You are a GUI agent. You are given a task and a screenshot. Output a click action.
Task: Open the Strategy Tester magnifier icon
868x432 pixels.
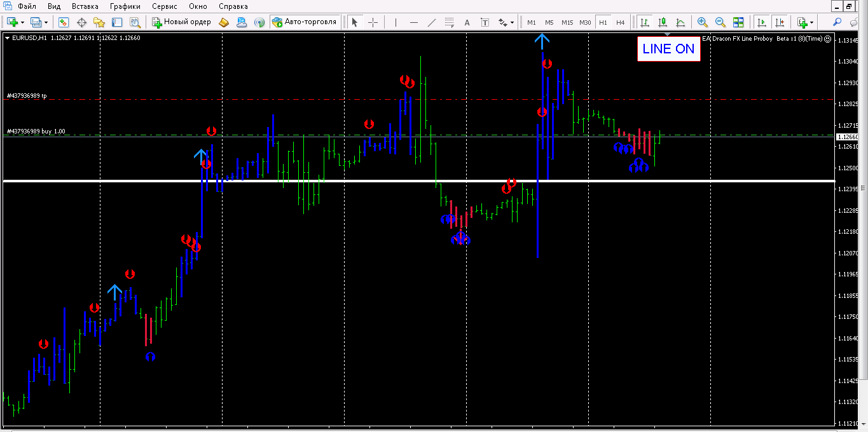[135, 22]
